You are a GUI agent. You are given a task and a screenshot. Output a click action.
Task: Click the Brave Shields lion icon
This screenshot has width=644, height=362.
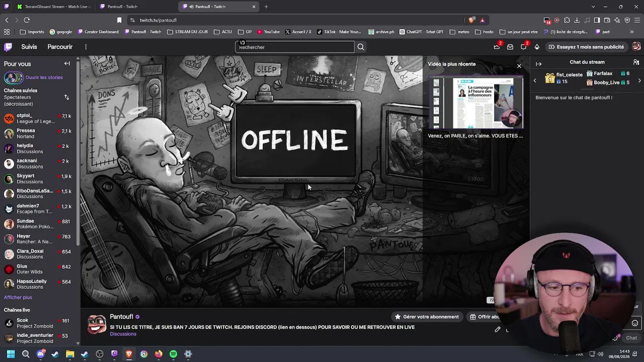tap(471, 20)
